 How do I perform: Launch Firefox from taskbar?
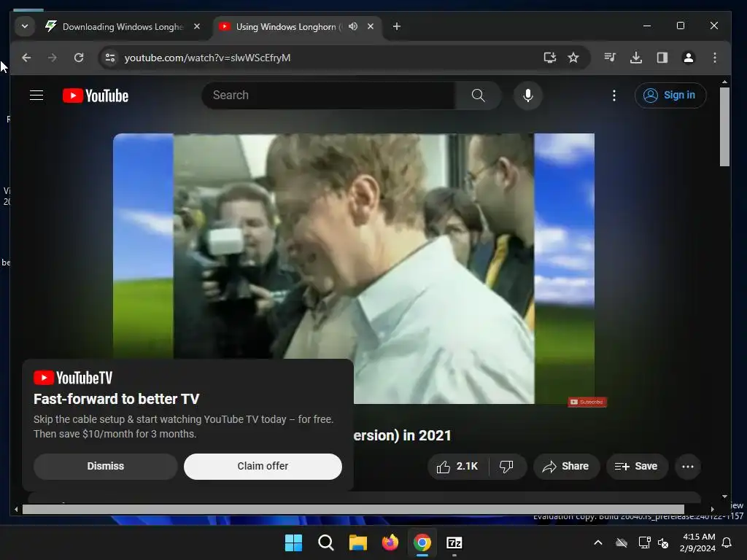coord(390,542)
